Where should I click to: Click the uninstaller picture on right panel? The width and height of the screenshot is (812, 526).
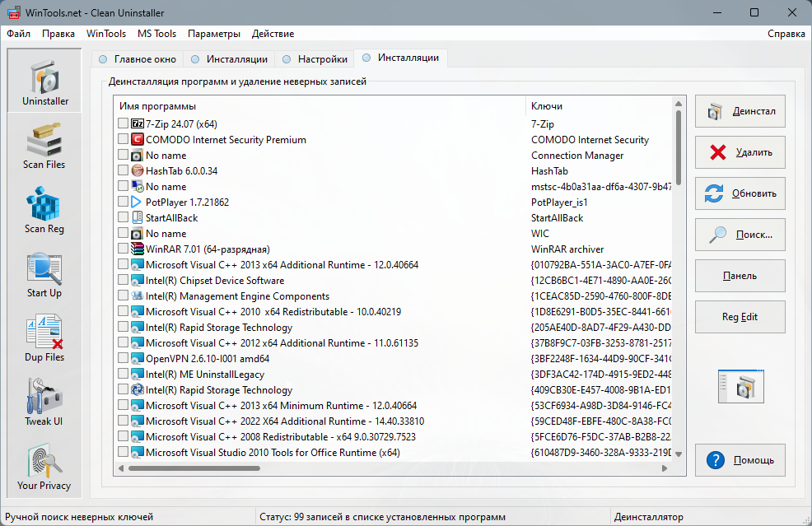(x=740, y=386)
